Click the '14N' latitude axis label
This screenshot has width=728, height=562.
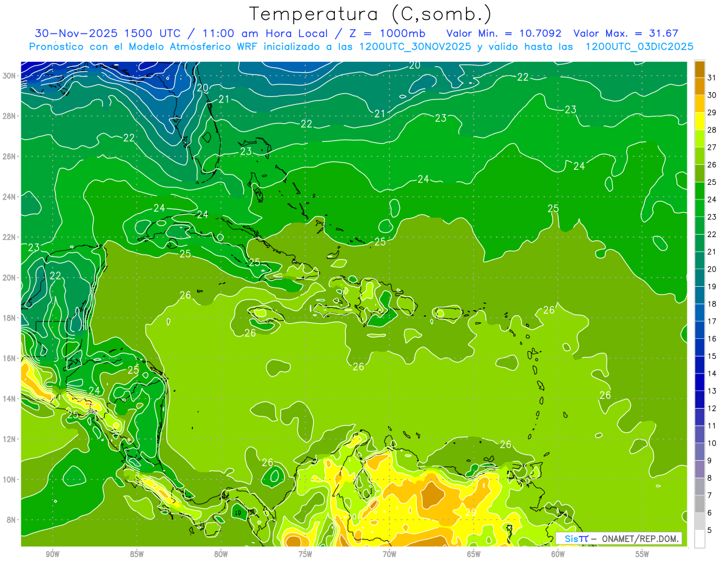tap(10, 398)
